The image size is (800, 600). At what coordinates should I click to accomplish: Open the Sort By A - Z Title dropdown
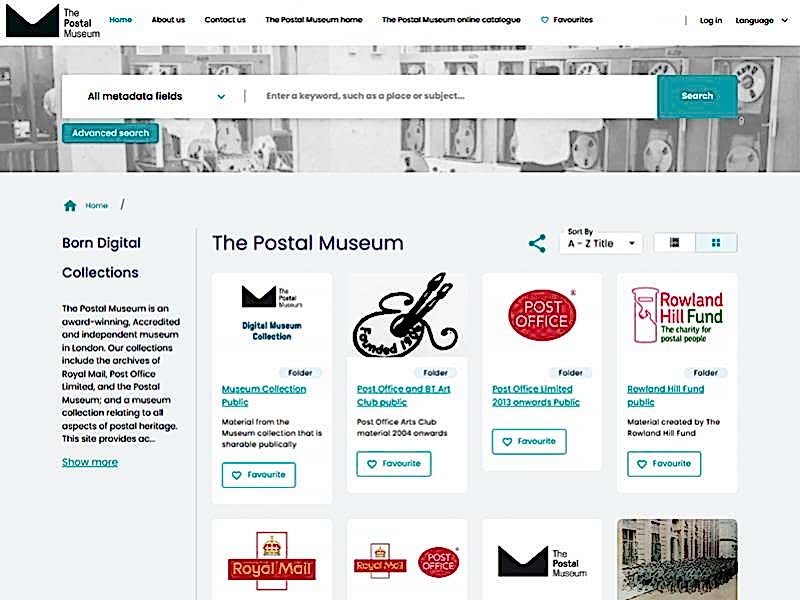tap(601, 243)
